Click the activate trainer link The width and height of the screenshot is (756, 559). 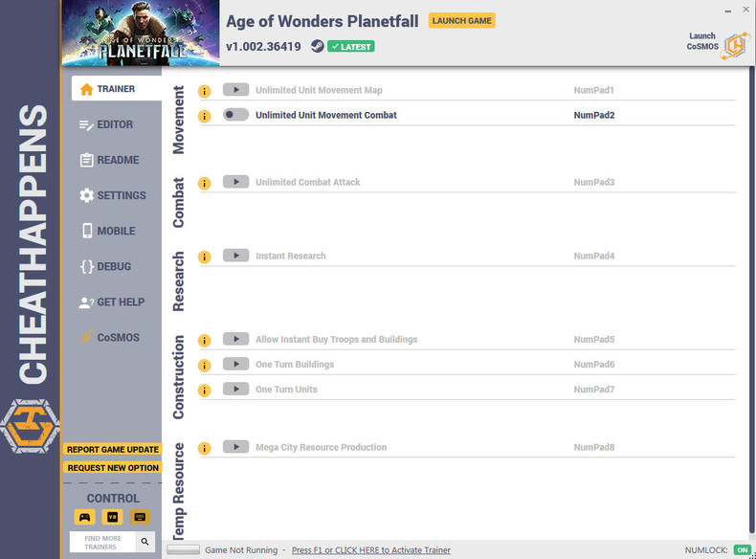[370, 550]
